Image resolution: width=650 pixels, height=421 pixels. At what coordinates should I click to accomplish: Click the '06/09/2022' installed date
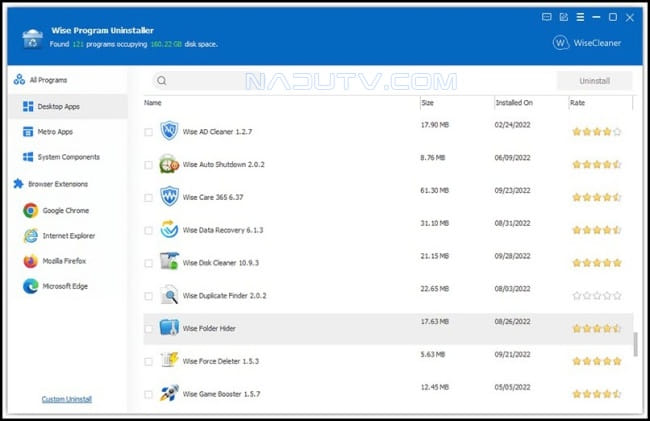tap(512, 158)
